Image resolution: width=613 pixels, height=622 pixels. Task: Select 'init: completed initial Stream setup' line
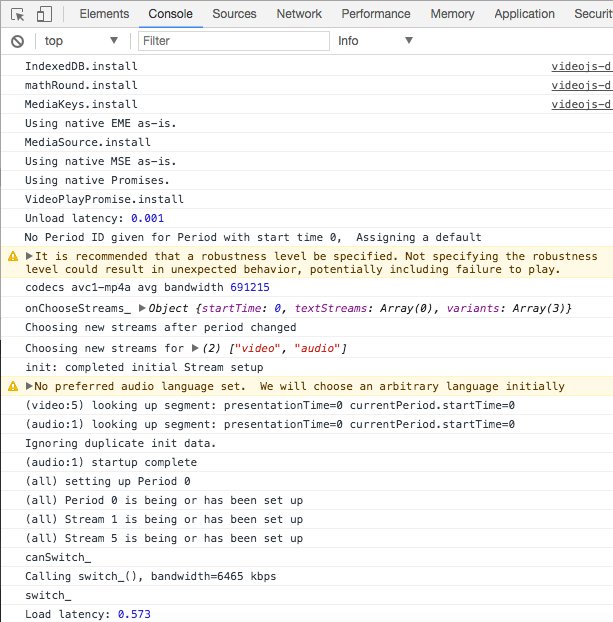(x=307, y=367)
